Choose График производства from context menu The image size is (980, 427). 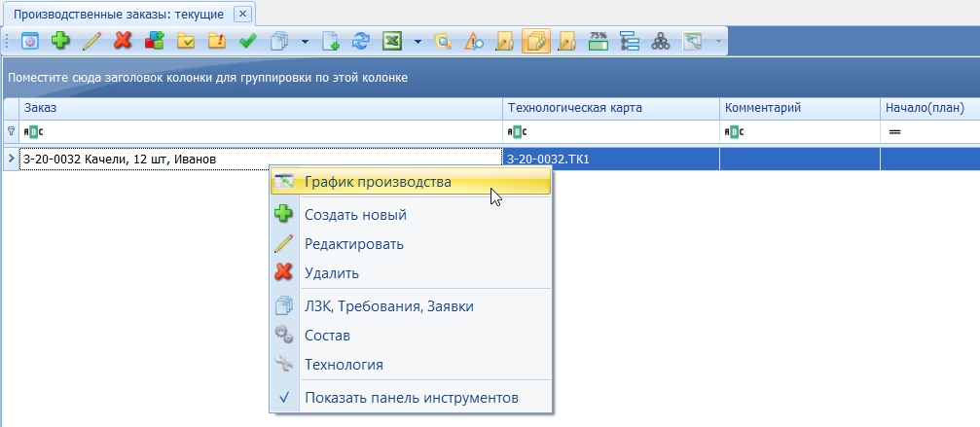tap(412, 182)
